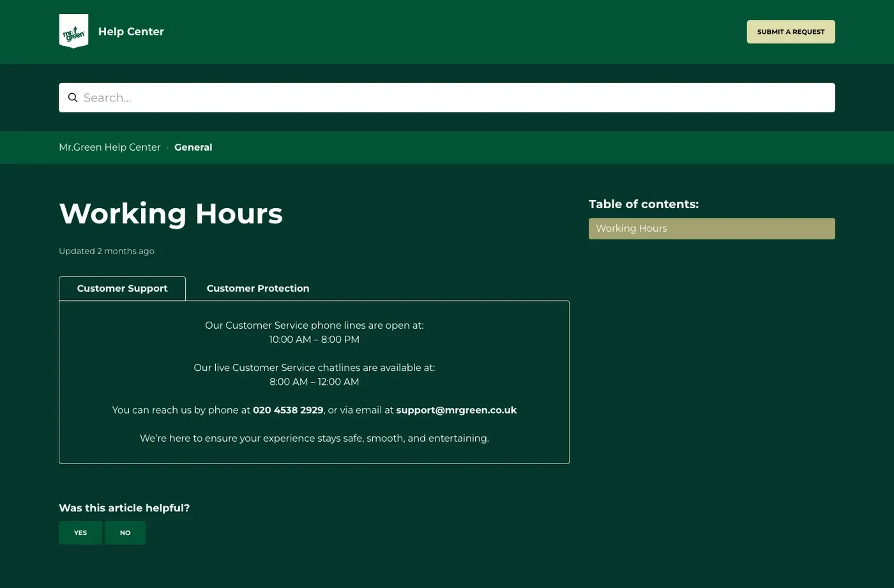Focus the Search input field
Image resolution: width=894 pixels, height=588 pixels.
coord(447,98)
